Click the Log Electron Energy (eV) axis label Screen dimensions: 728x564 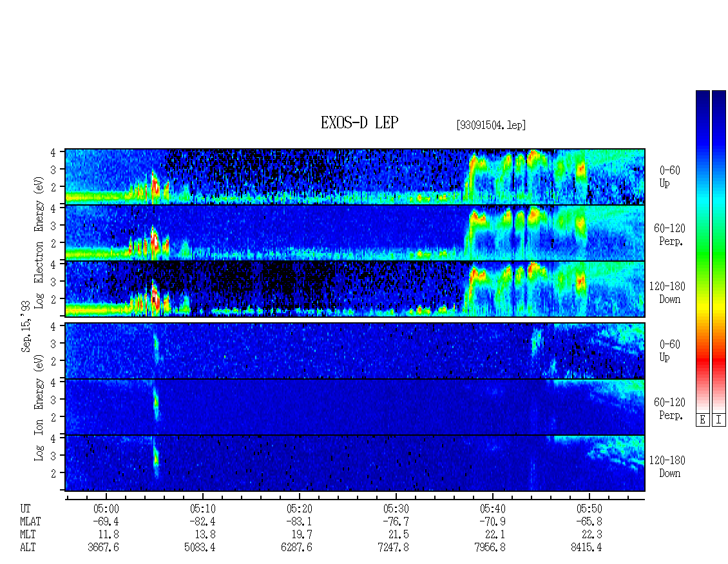39,242
